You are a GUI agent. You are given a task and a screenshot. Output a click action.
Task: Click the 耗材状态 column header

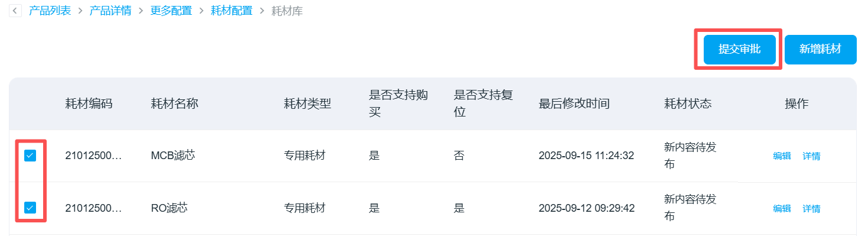[x=688, y=104]
